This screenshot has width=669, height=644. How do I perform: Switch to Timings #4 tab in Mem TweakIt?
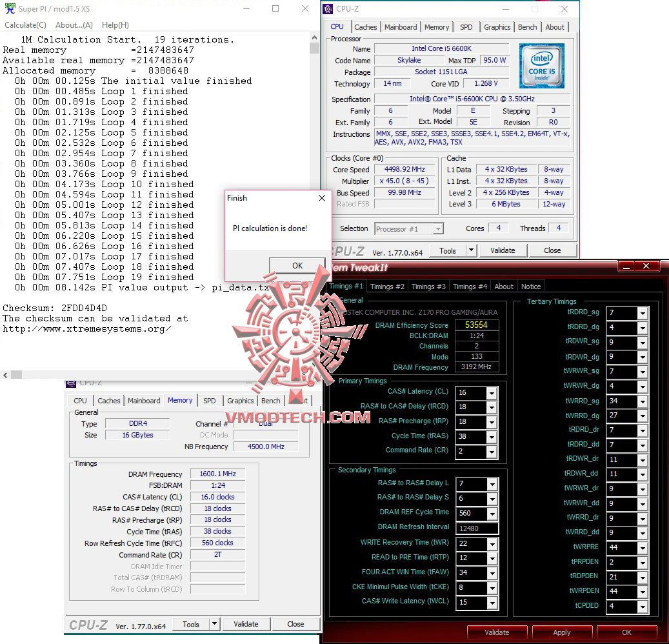click(x=470, y=287)
